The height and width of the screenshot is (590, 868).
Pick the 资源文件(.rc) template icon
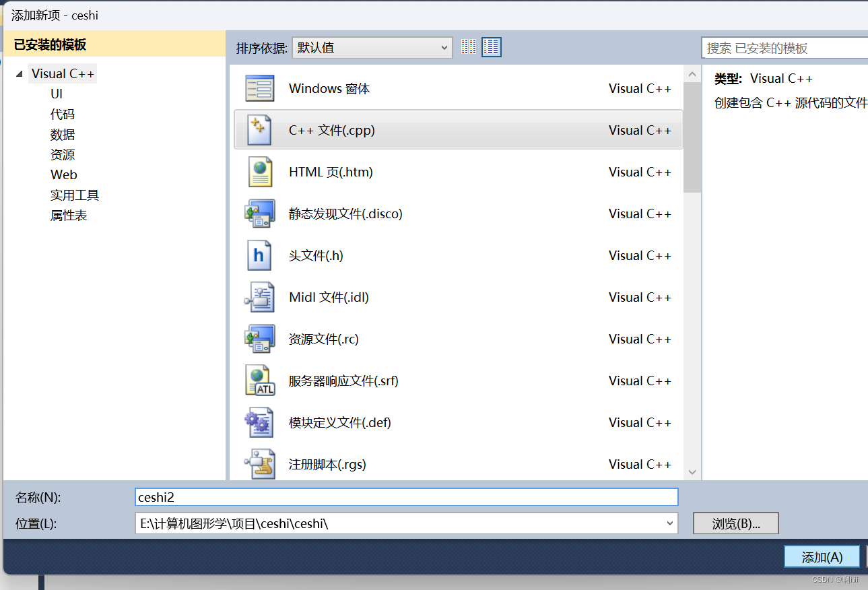(259, 339)
